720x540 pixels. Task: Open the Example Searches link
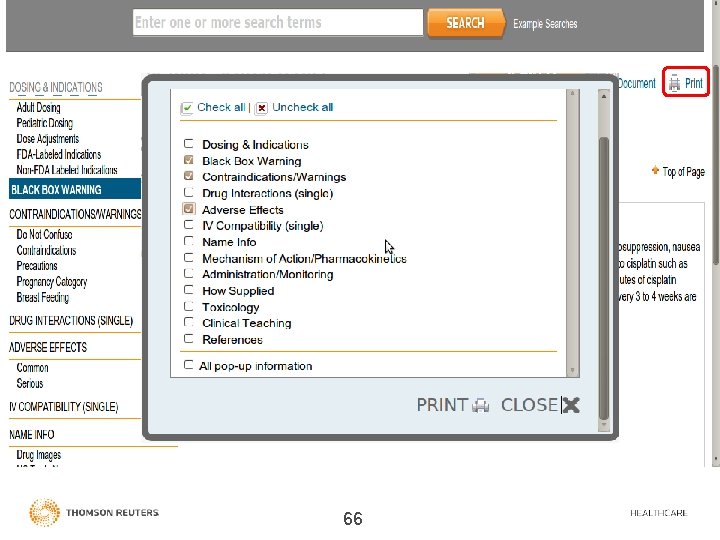[545, 24]
